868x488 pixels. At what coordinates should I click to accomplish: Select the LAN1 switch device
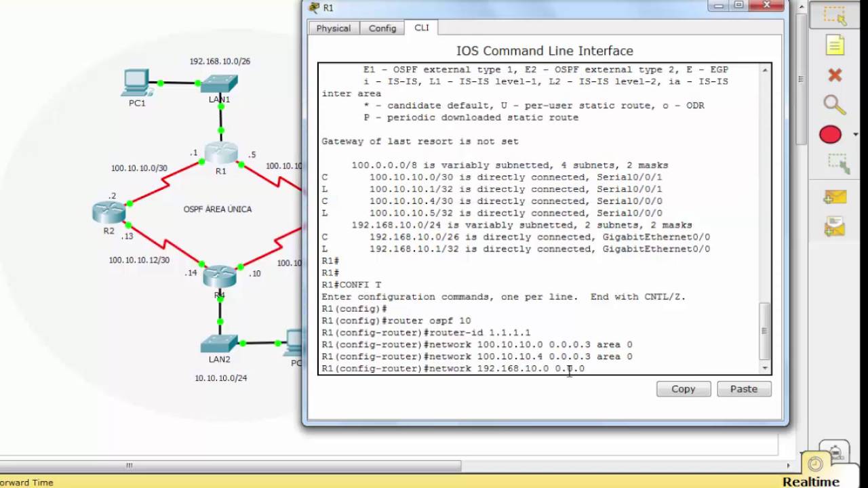coord(219,84)
